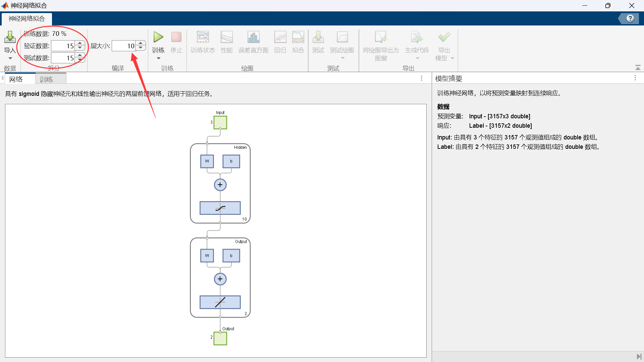Switch to the Training (训练) tab
This screenshot has height=362, width=644.
(47, 79)
